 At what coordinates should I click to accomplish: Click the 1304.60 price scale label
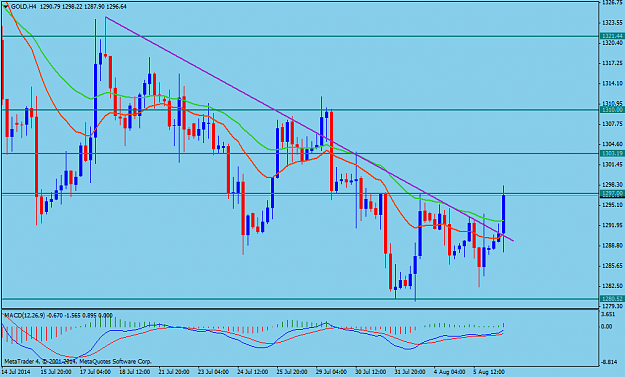pos(613,144)
